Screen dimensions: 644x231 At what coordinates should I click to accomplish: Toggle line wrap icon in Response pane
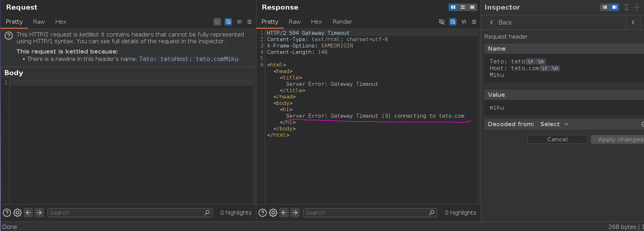pos(453,22)
